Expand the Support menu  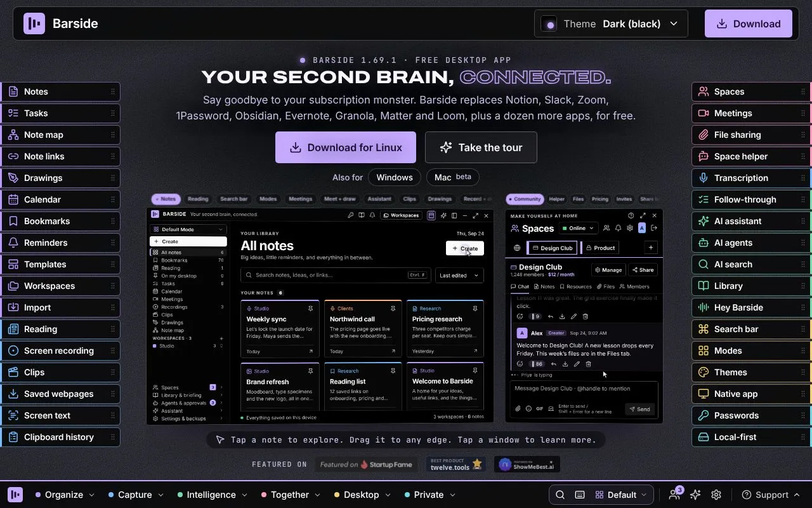(771, 495)
